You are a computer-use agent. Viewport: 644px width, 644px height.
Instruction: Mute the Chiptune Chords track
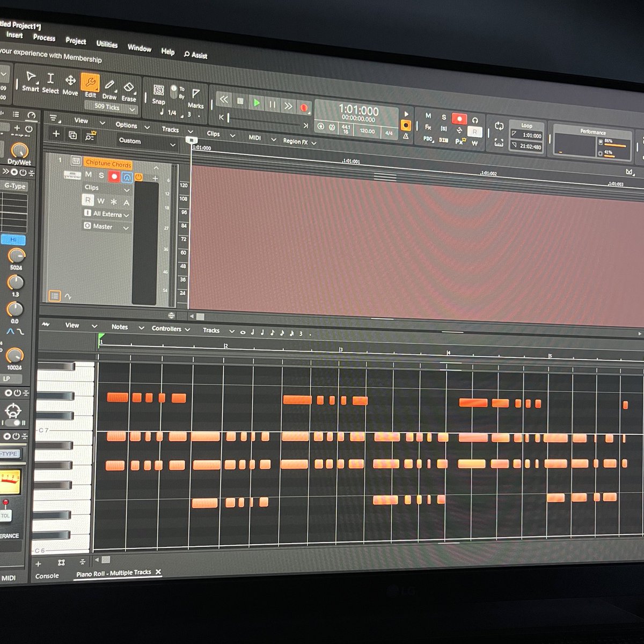coord(89,175)
